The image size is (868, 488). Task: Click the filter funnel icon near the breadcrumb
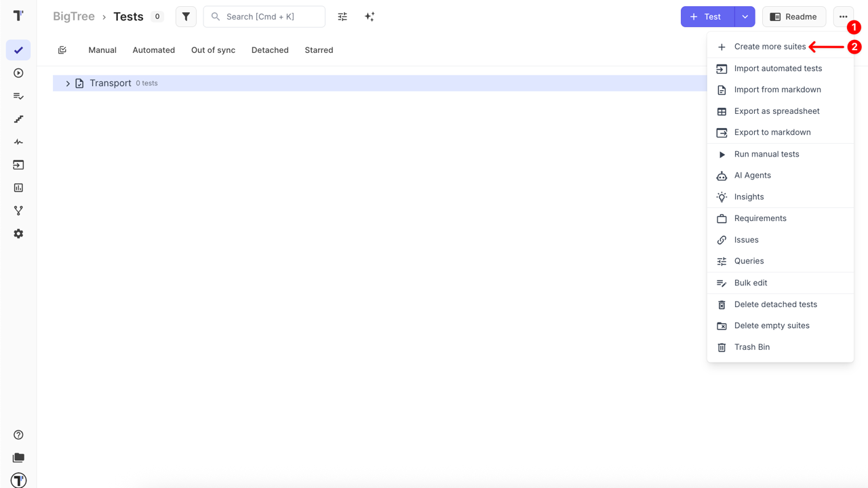point(186,16)
